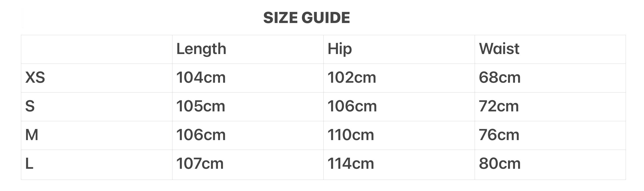This screenshot has width=644, height=191.
Task: Choose L hip value 114cm
Action: (351, 164)
